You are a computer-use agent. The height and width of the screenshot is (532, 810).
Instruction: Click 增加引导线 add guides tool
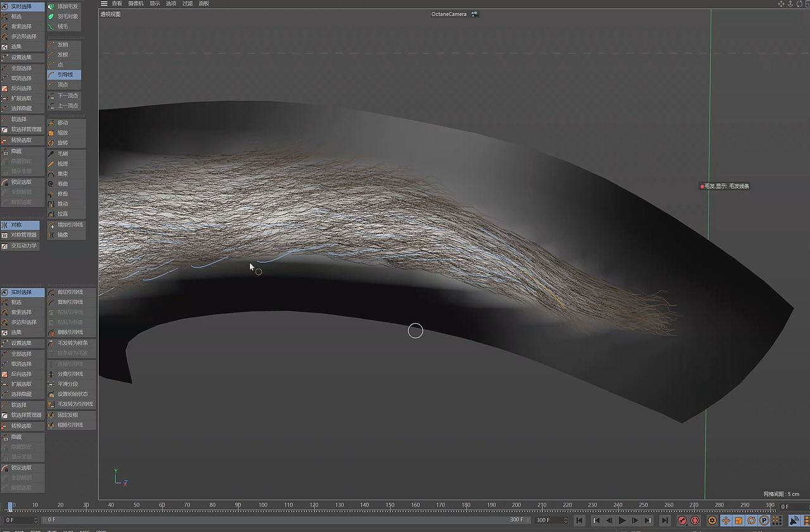click(x=66, y=225)
